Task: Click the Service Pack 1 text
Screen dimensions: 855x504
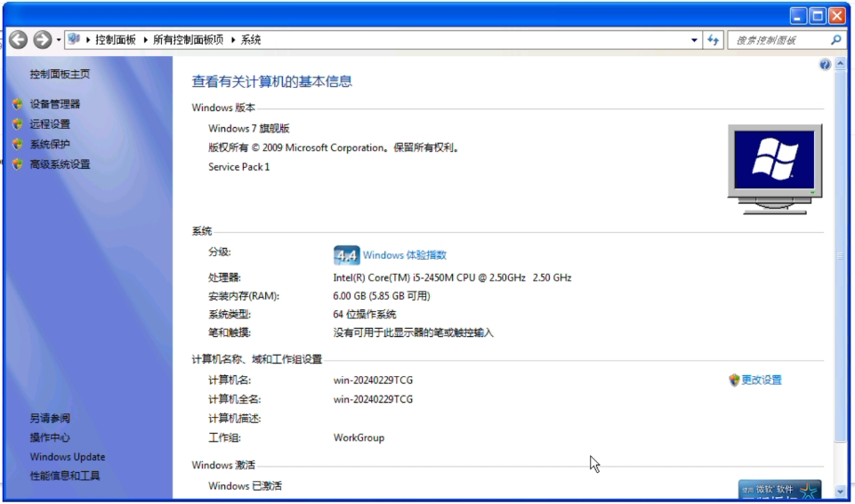Action: (x=238, y=167)
